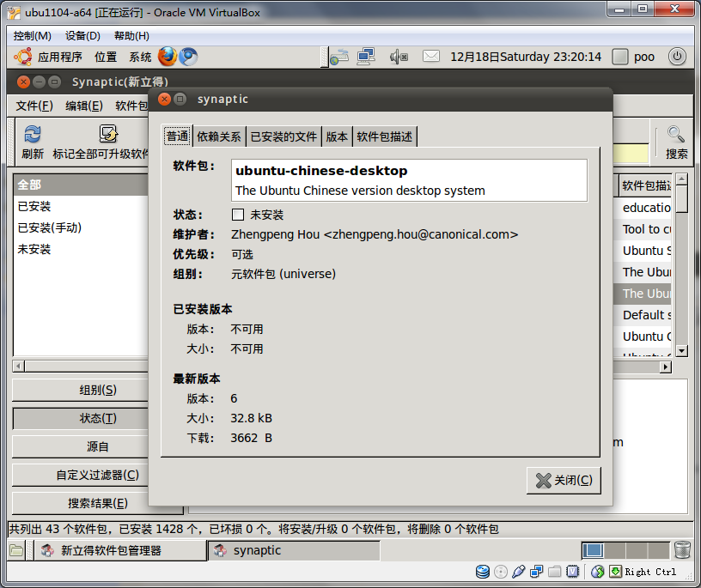701x588 pixels.
Task: Click the VirtualBox mouse integration icon
Action: click(598, 572)
